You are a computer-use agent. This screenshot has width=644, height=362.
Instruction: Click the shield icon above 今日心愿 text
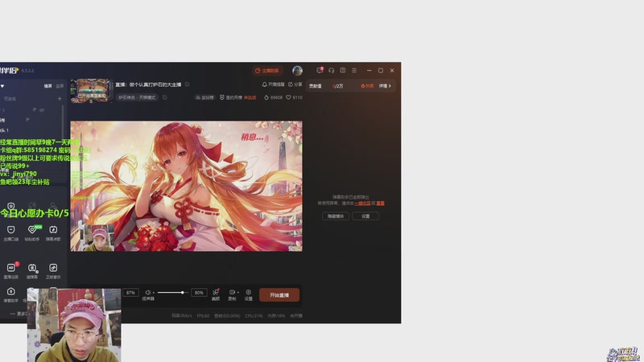coord(11,206)
